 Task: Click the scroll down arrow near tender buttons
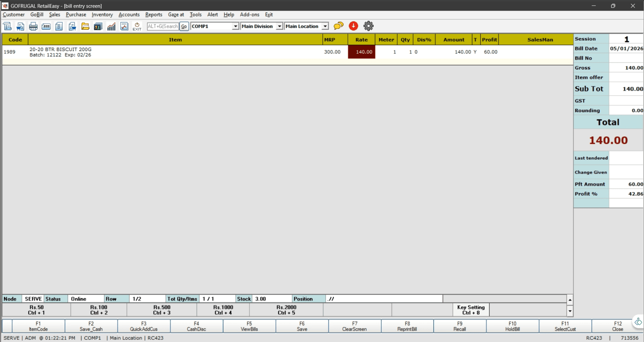[570, 311]
